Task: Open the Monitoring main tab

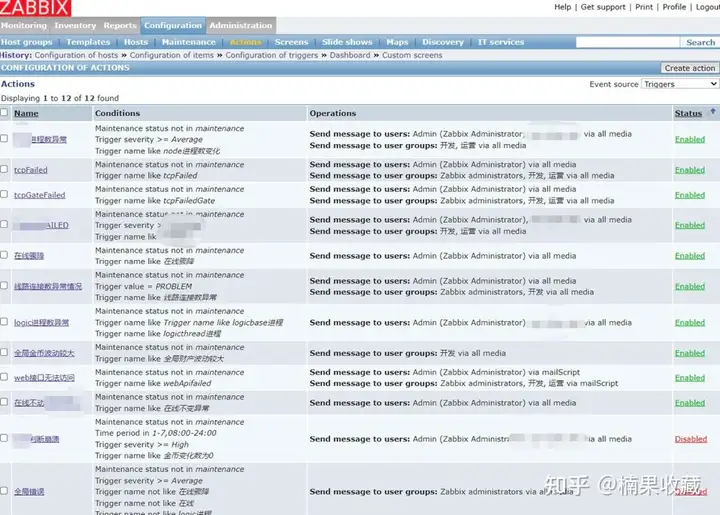Action: coord(24,26)
